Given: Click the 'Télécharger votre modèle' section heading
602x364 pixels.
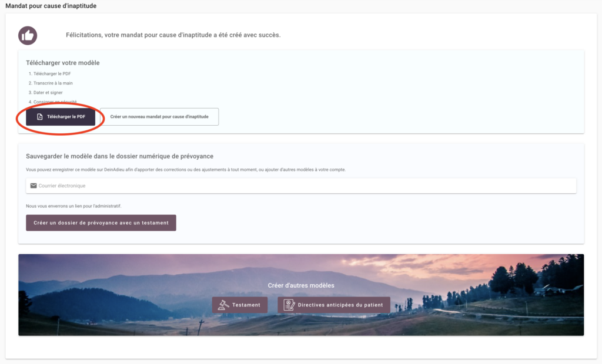Looking at the screenshot, I should click(x=63, y=63).
